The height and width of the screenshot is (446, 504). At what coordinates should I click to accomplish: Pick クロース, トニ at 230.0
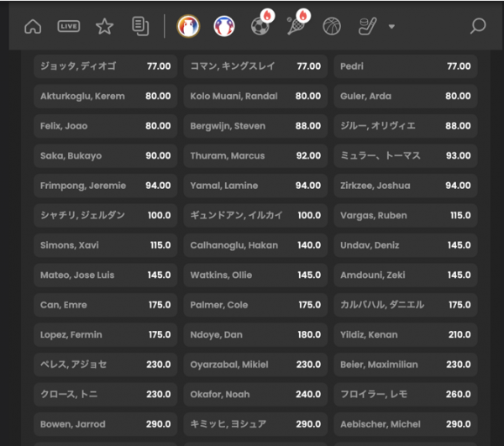click(106, 395)
